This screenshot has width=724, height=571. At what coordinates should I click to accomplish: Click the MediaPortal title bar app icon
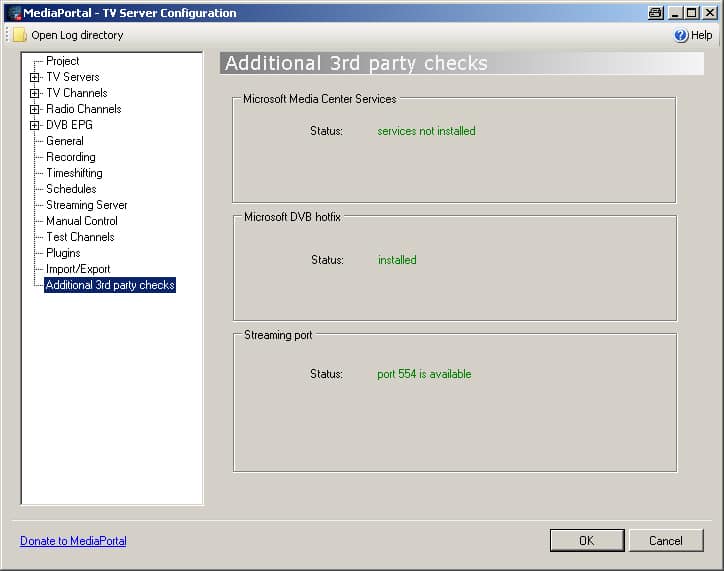tap(13, 13)
